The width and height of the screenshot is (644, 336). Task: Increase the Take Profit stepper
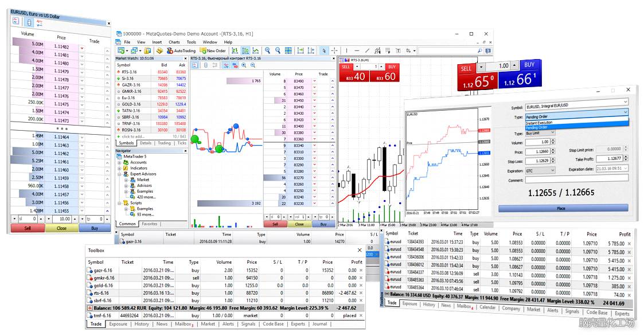(626, 157)
